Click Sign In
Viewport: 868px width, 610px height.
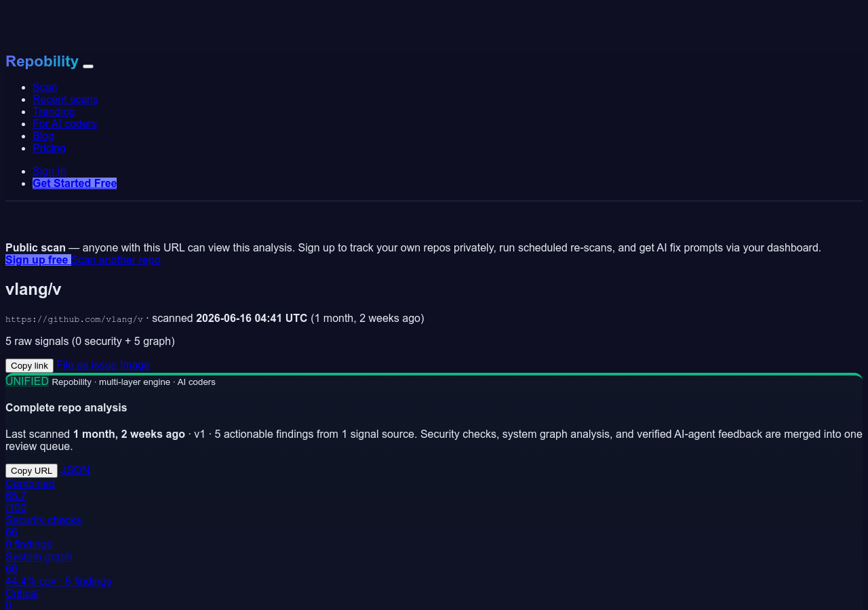click(x=50, y=171)
